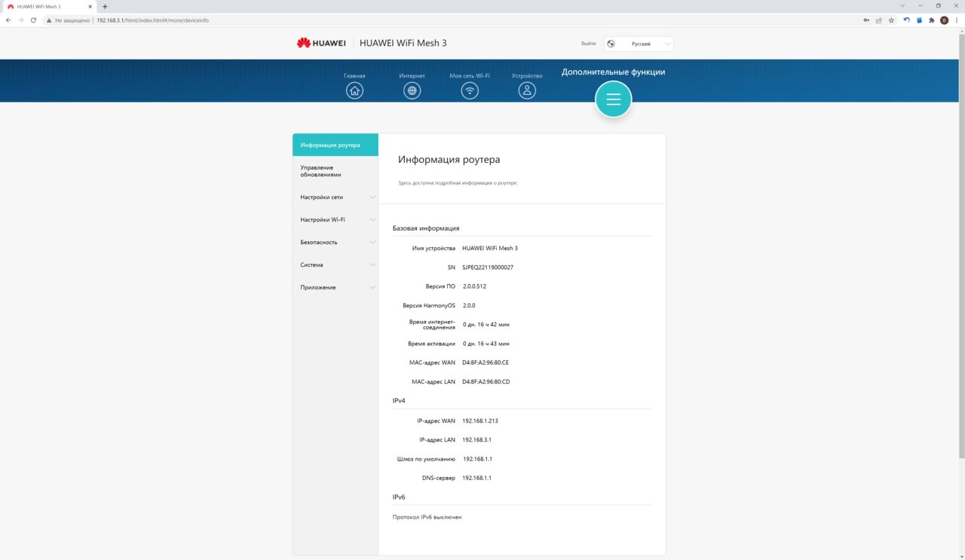Open Chrome three-dot menu
Viewport: 965px width, 560px height.
[x=956, y=20]
